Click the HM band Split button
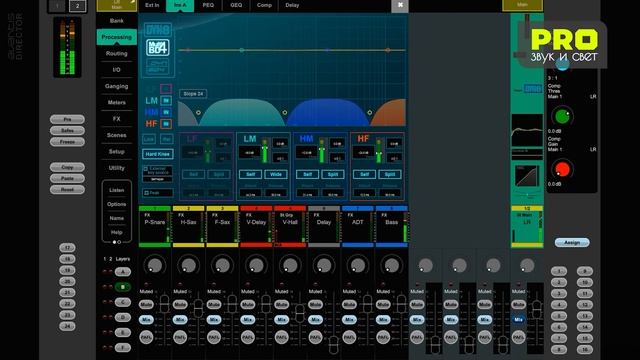Screen dimensions: 640x360 tap(333, 174)
